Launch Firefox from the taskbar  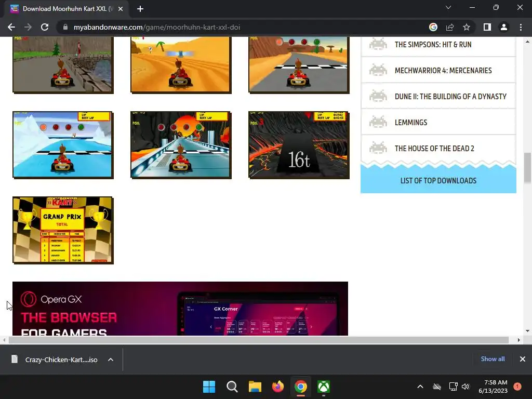[278, 387]
